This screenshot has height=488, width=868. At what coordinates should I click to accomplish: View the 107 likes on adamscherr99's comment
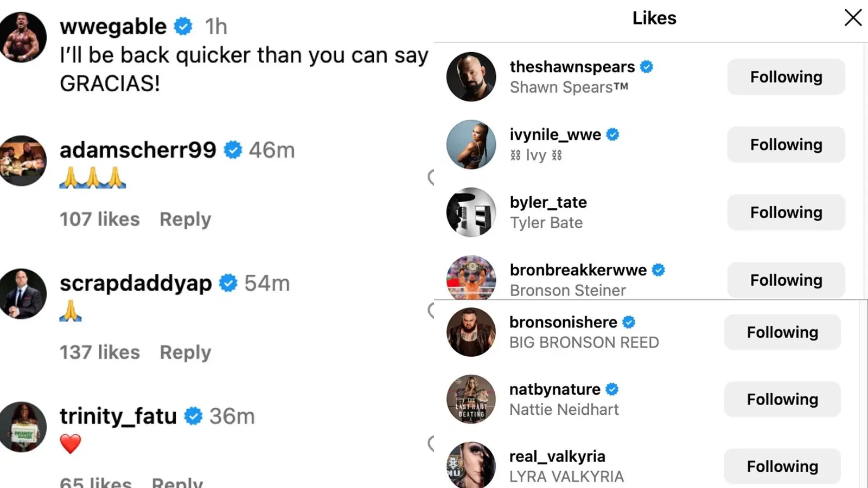[99, 220]
